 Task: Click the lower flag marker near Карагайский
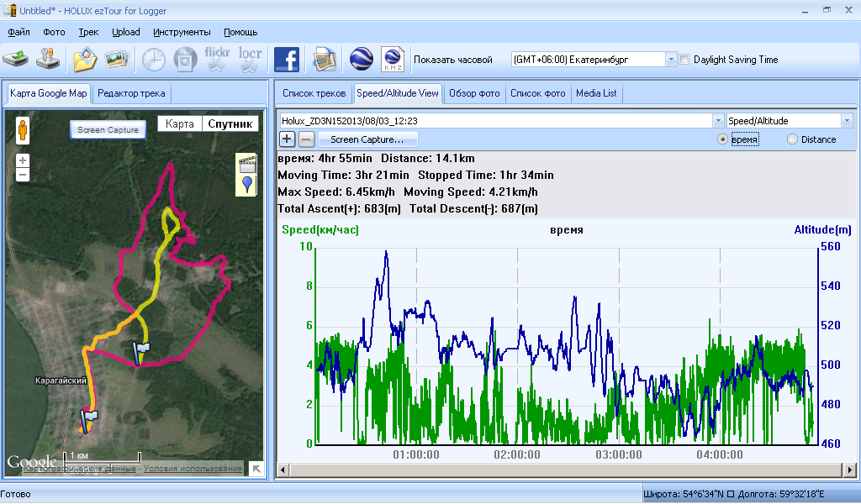[x=88, y=421]
